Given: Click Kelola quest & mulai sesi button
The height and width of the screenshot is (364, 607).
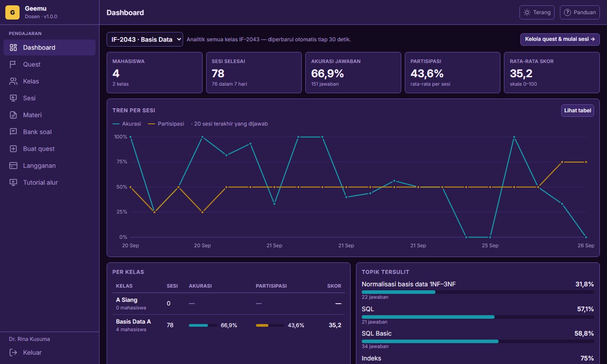Looking at the screenshot, I should coord(560,39).
